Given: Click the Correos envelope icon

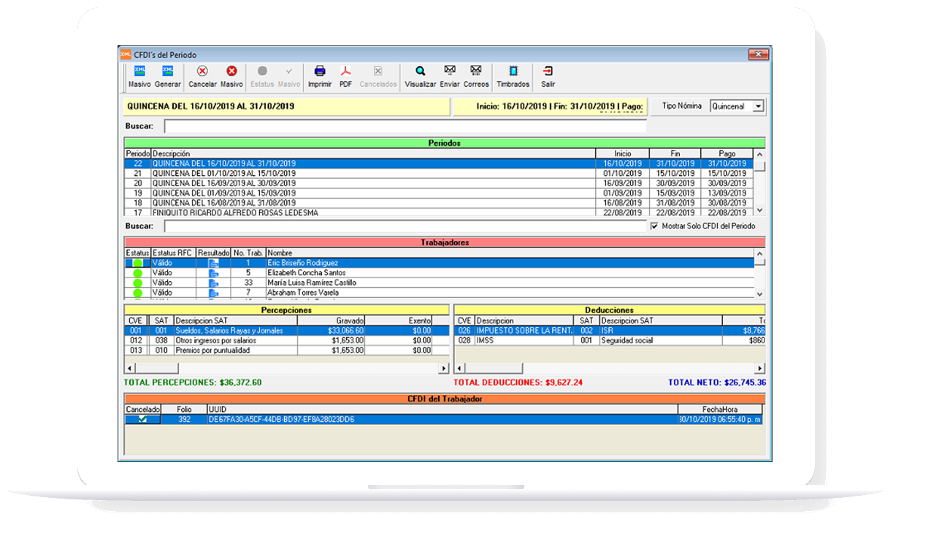Looking at the screenshot, I should click(476, 70).
